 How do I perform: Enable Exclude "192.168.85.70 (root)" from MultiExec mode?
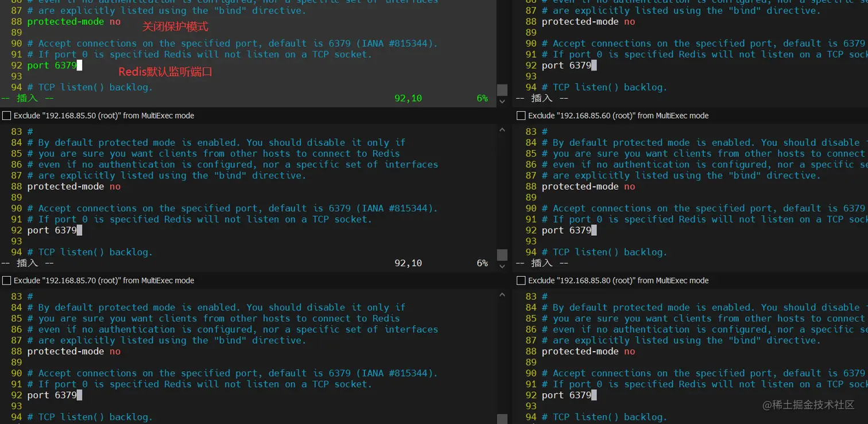7,281
